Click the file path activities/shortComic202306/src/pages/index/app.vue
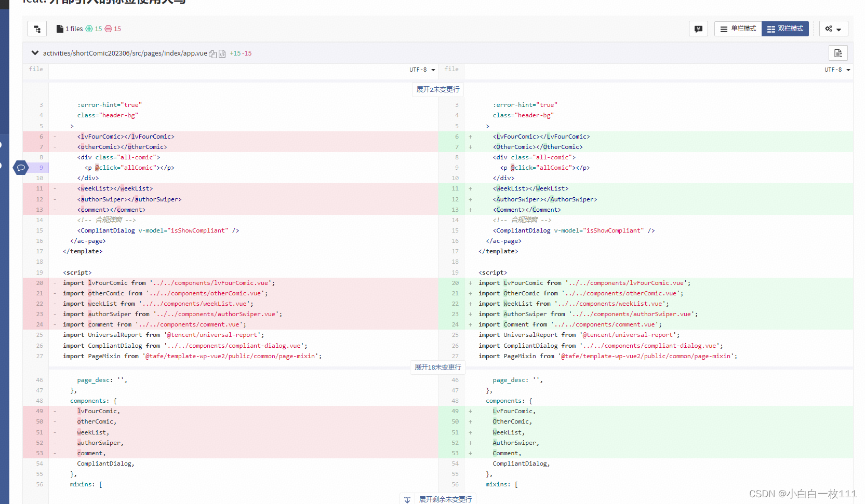865x504 pixels. point(125,53)
